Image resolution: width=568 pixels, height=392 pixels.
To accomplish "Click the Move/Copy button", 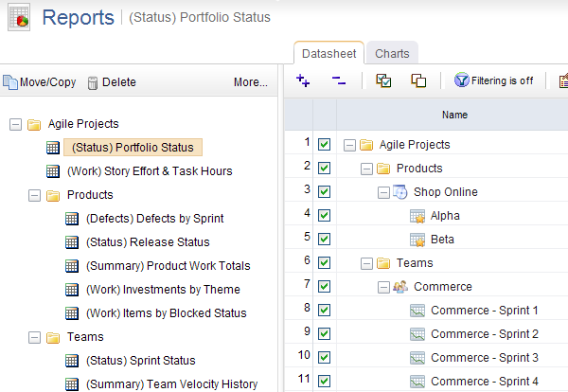I will click(40, 82).
